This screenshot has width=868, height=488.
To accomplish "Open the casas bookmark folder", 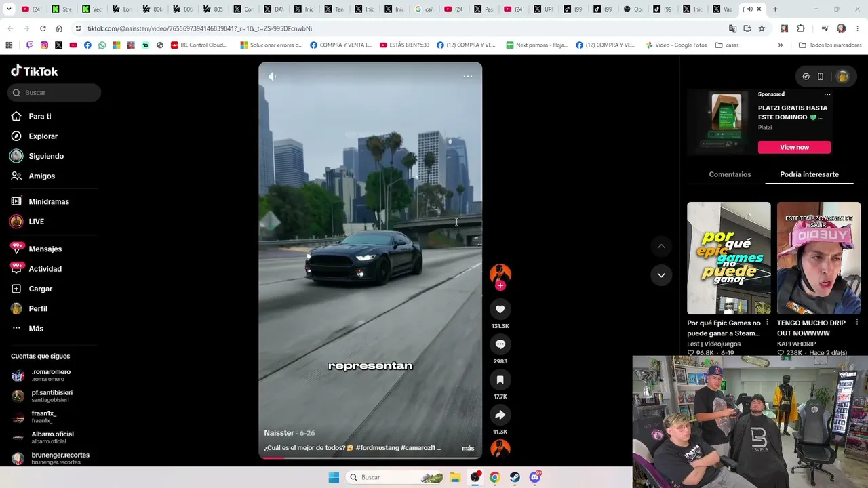I will pos(726,45).
